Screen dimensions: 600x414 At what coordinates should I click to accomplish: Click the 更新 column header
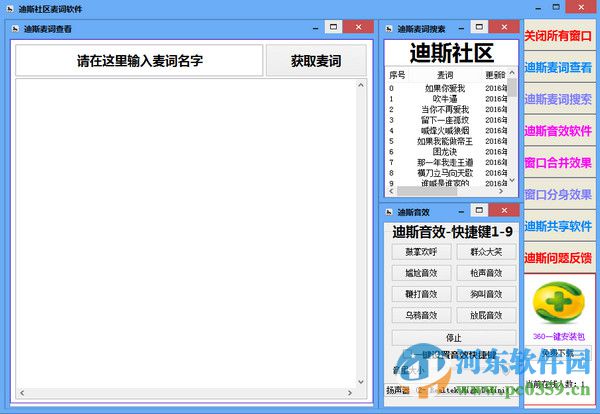pyautogui.click(x=494, y=75)
